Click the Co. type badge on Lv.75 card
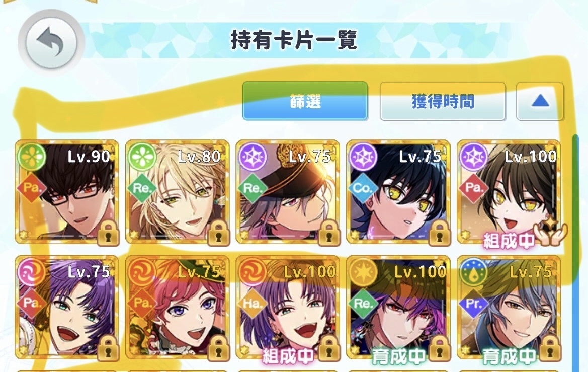The height and width of the screenshot is (372, 588). (363, 188)
